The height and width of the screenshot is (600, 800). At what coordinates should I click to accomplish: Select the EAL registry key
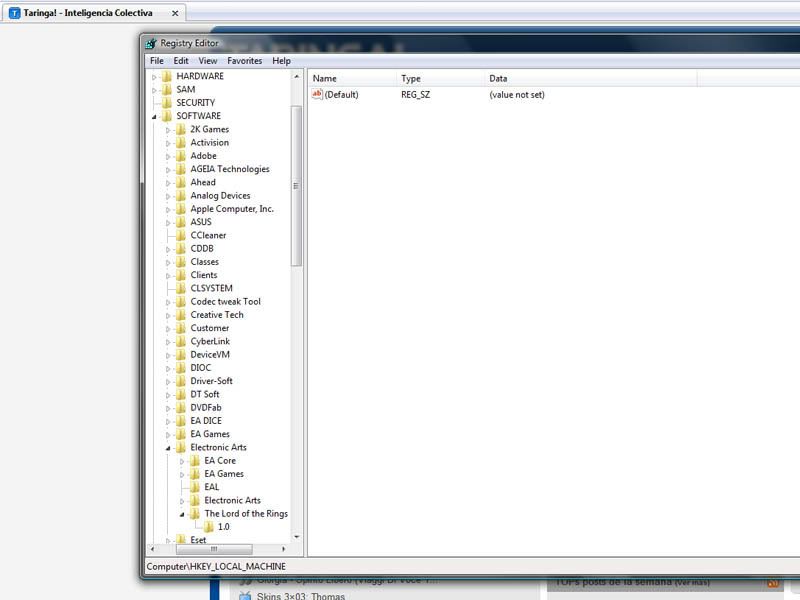pos(212,487)
